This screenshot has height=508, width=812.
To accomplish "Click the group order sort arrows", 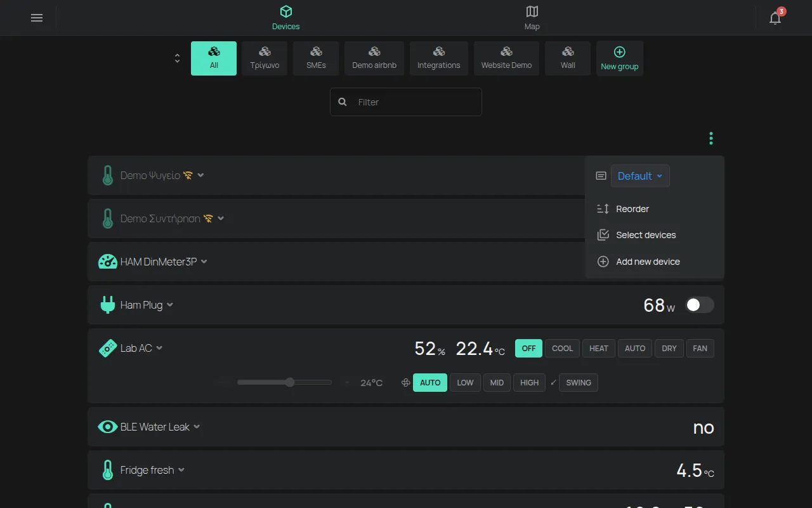I will click(x=177, y=58).
